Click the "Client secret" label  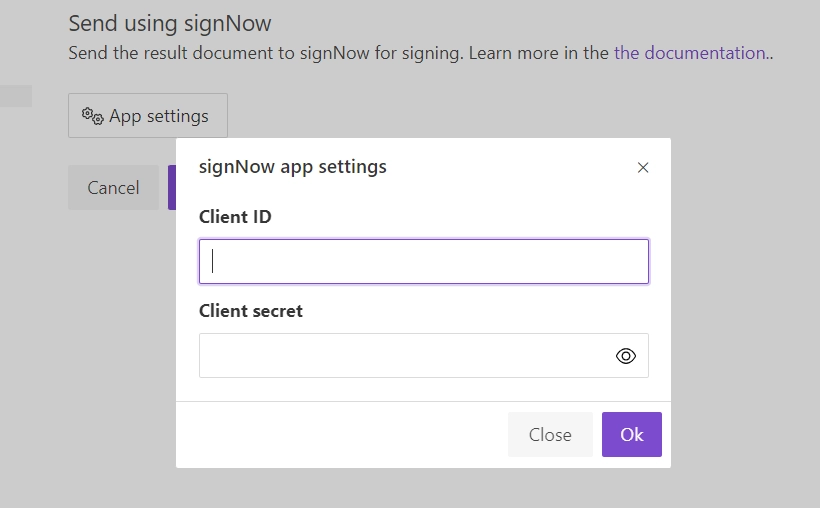251,311
